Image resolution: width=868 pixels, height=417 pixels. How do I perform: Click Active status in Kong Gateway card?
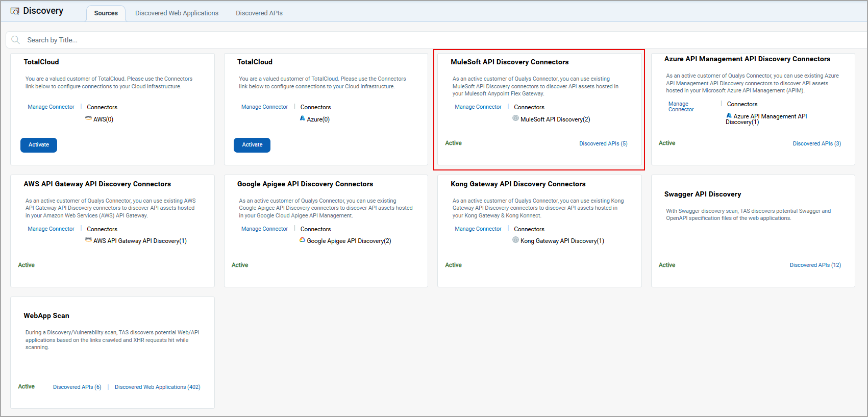tap(453, 265)
